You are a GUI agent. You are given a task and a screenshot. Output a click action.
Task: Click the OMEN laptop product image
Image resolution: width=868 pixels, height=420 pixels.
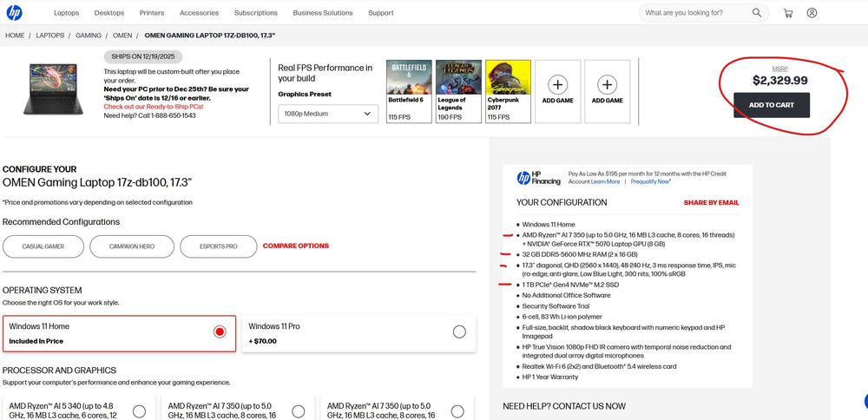pyautogui.click(x=53, y=89)
